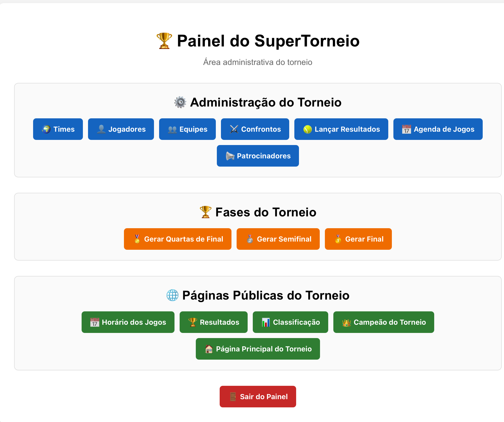View the public Resultados page
Screen dimensions: 504x422
(214, 322)
